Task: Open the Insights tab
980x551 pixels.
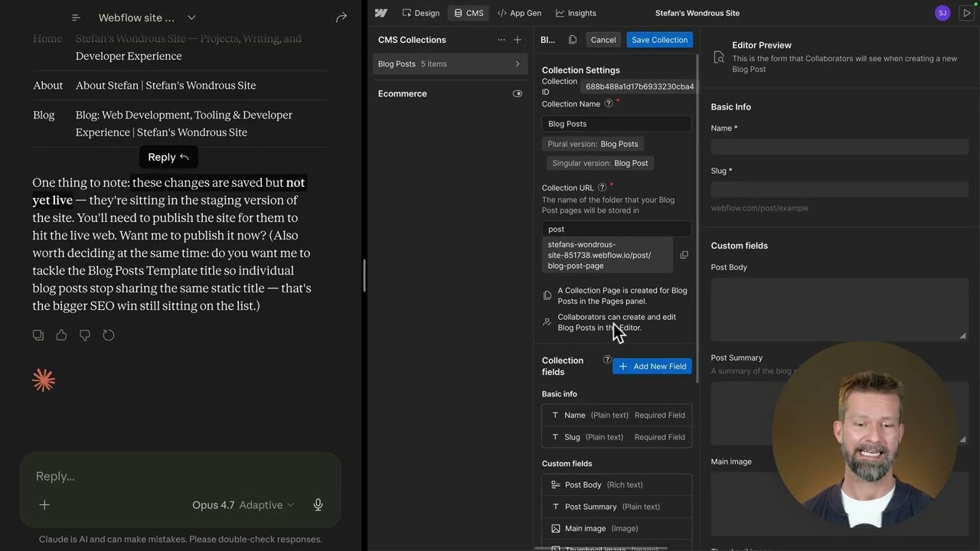Action: coord(576,13)
